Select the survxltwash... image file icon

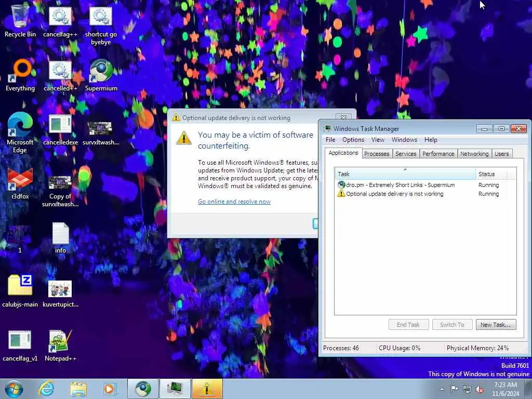(101, 133)
